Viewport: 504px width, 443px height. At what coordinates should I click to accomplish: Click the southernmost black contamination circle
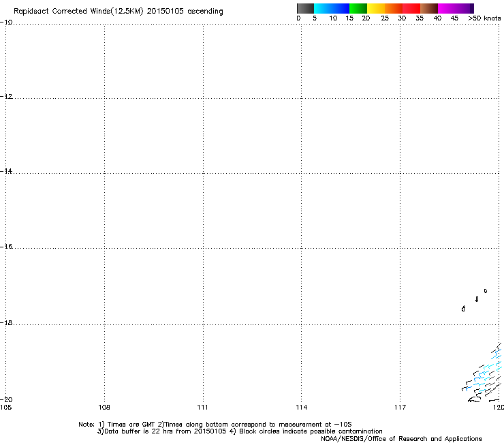tap(463, 309)
